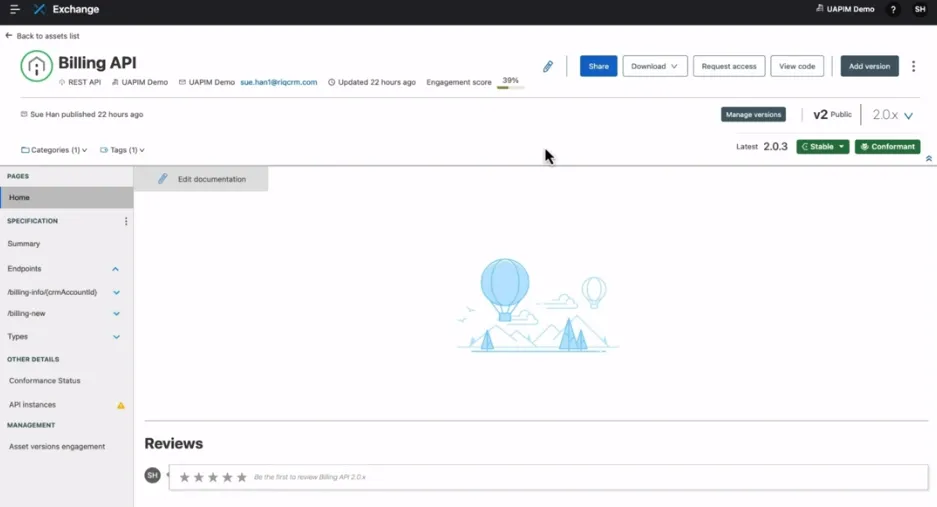
Task: Open the SH user avatar menu
Action: click(x=920, y=9)
